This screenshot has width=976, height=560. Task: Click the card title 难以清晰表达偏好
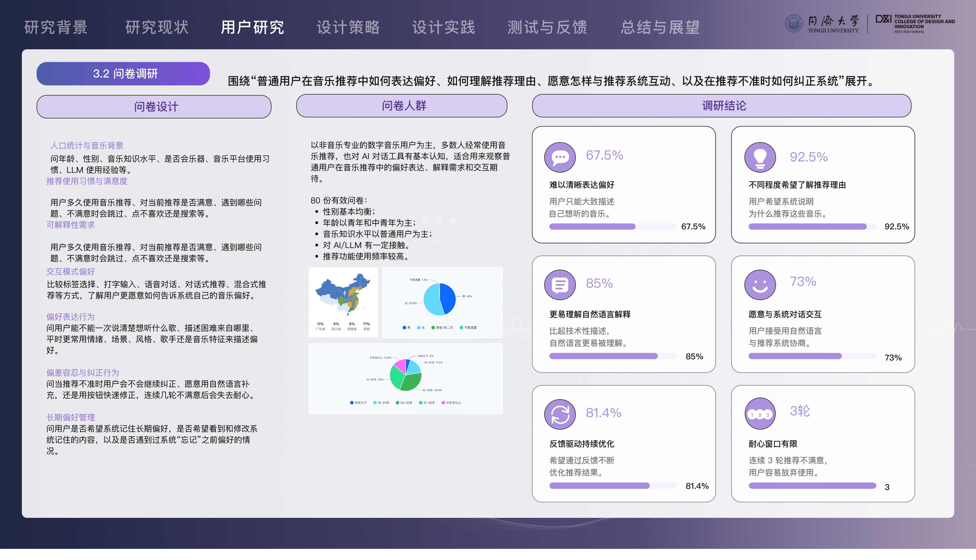point(582,185)
